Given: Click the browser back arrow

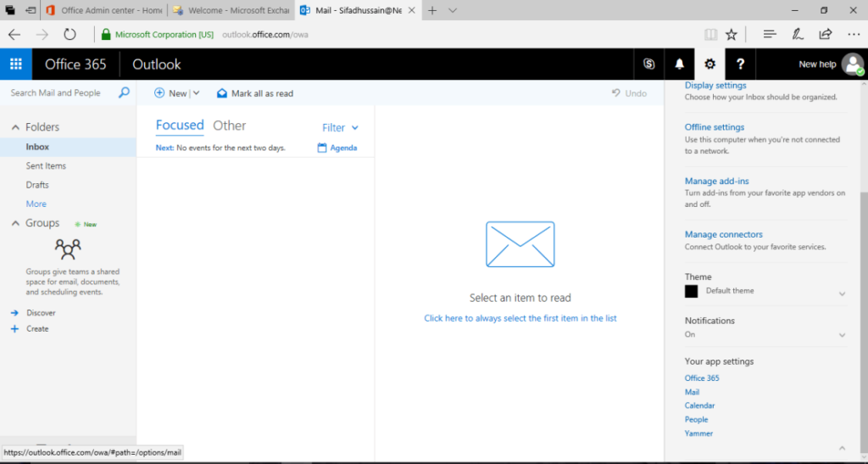Looking at the screenshot, I should click(x=14, y=34).
